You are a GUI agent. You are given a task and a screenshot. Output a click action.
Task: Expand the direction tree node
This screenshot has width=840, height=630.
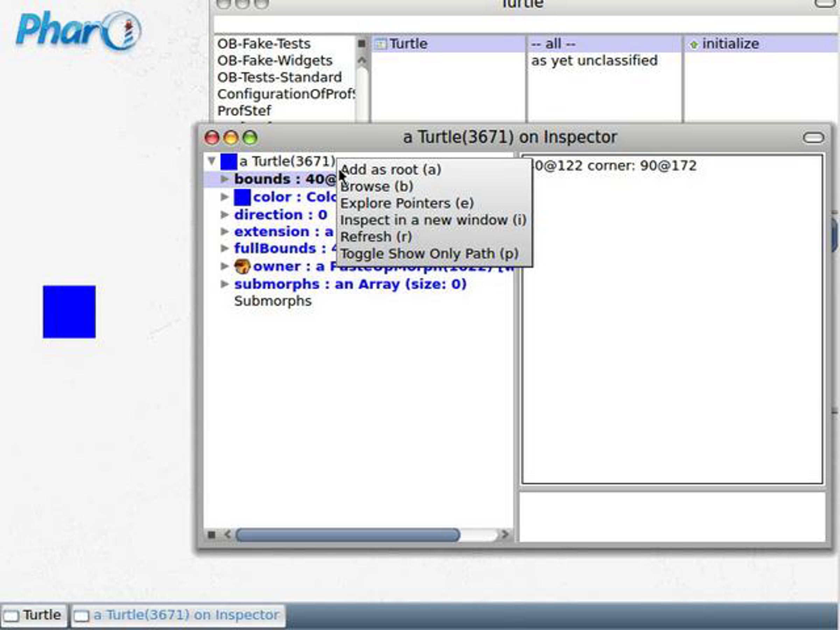coord(224,215)
